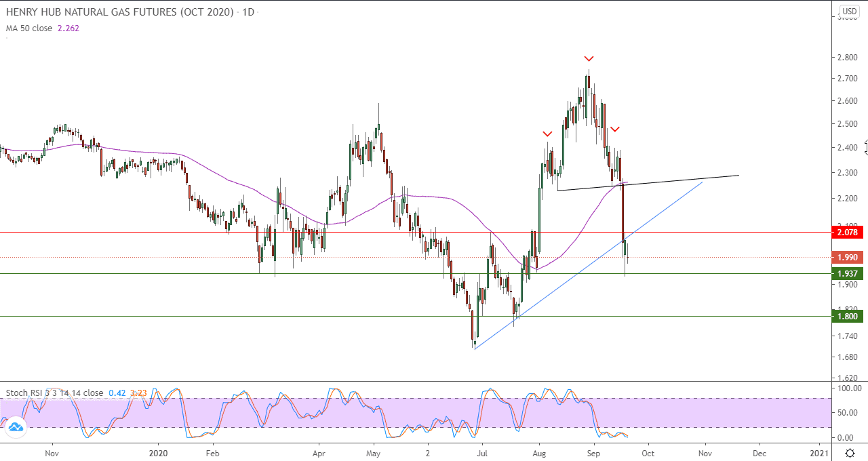Open chart settings gear icon

coord(850,453)
